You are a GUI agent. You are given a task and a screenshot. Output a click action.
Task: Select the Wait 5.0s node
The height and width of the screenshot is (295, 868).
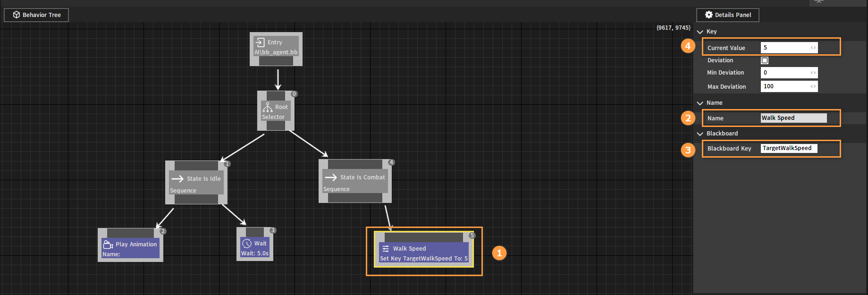(255, 244)
